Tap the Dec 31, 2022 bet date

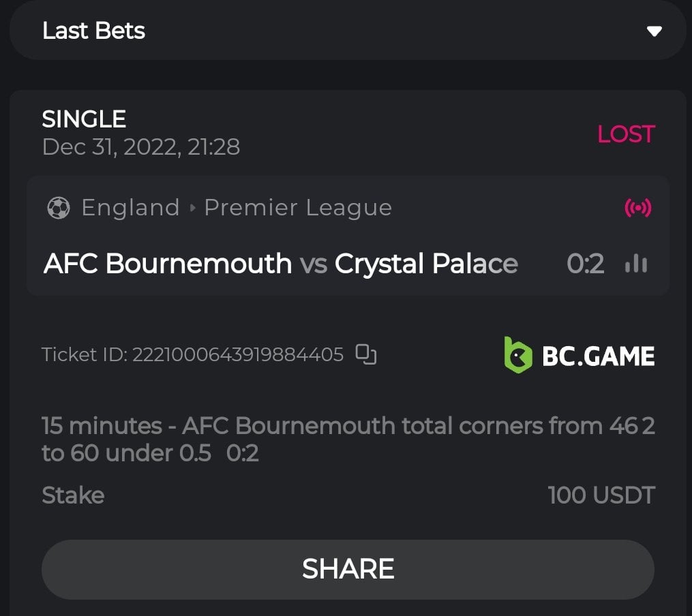coord(140,147)
